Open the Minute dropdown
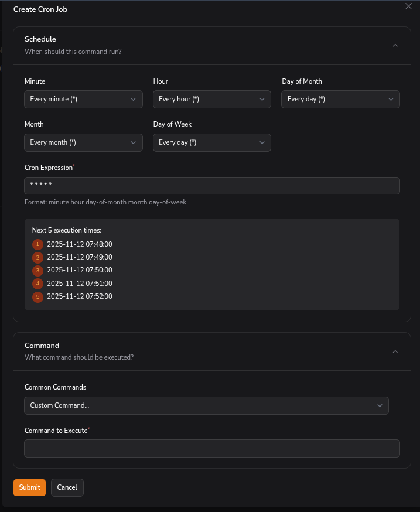This screenshot has width=420, height=512. (x=83, y=100)
